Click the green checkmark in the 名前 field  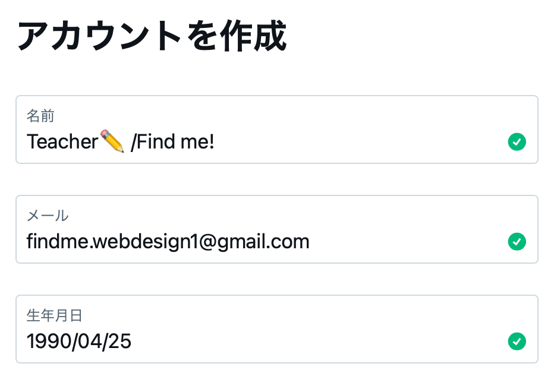click(517, 142)
